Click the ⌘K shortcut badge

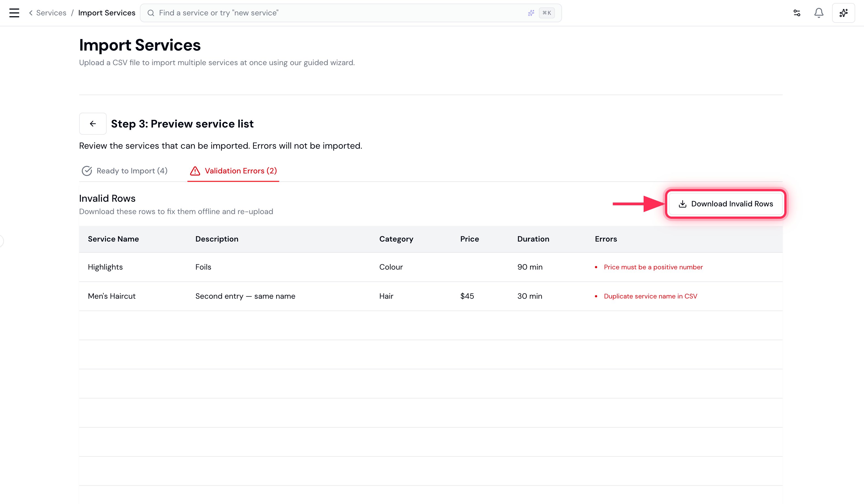pos(547,13)
